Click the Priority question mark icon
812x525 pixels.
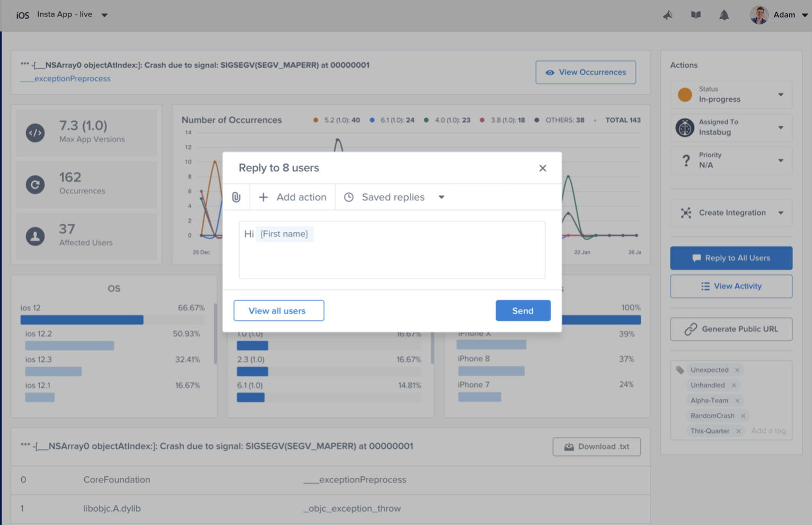(x=686, y=160)
